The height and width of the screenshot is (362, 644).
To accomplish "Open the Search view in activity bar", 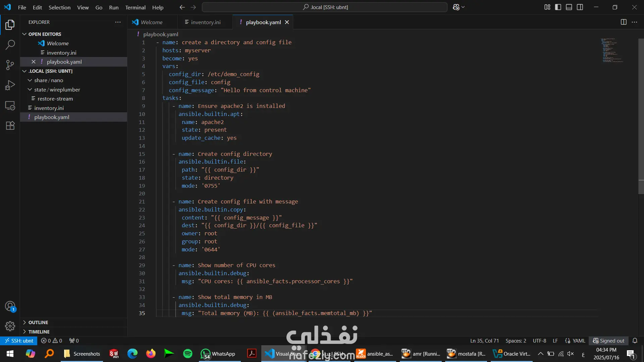I will (x=10, y=45).
